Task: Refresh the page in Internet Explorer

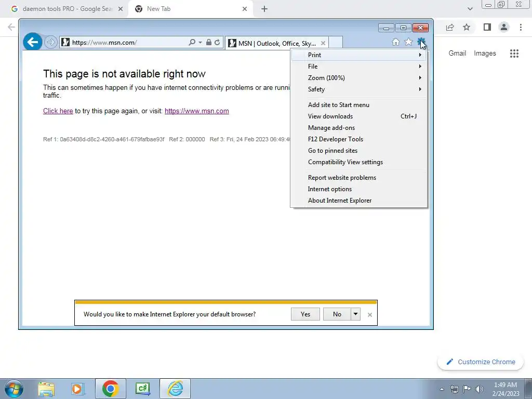Action: pos(217,43)
